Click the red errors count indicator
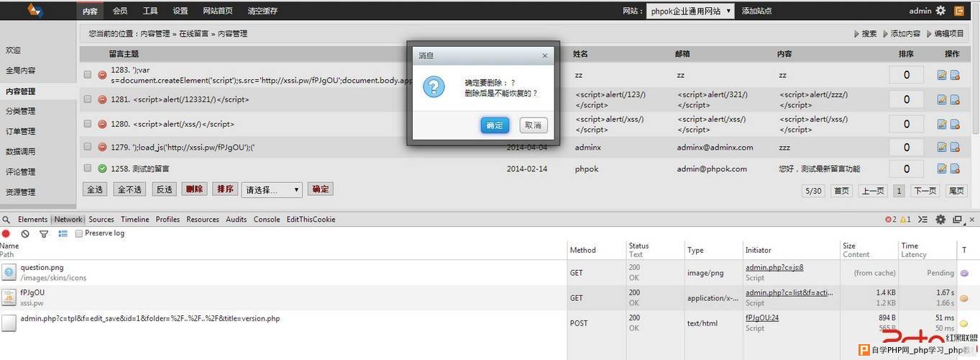This screenshot has height=360, width=980. 891,220
